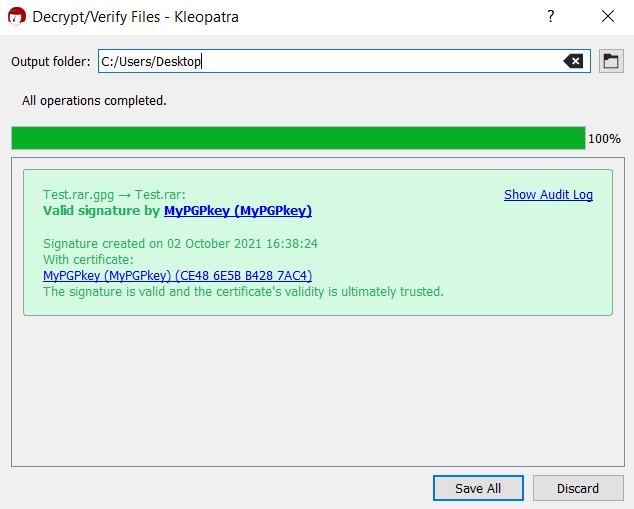The width and height of the screenshot is (634, 509).
Task: Select the 'All operations completed.' status text
Action: click(94, 101)
